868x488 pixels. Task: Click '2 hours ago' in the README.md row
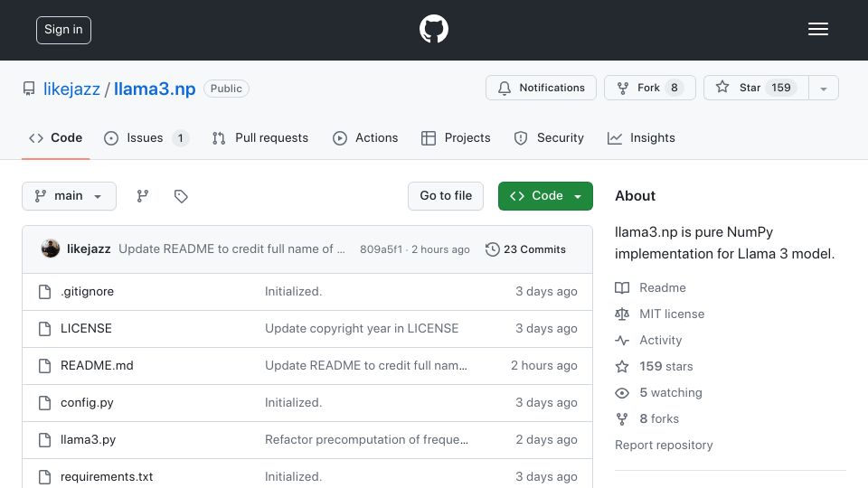pyautogui.click(x=544, y=366)
